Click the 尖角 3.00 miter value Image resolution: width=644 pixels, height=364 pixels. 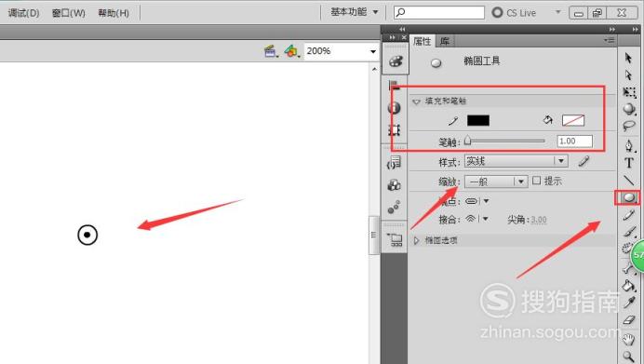(539, 220)
